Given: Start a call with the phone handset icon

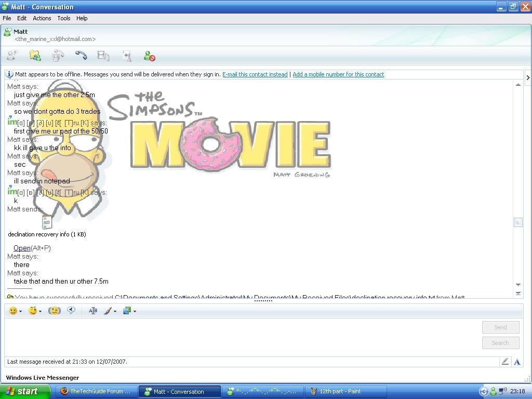Looking at the screenshot, I should click(81, 56).
